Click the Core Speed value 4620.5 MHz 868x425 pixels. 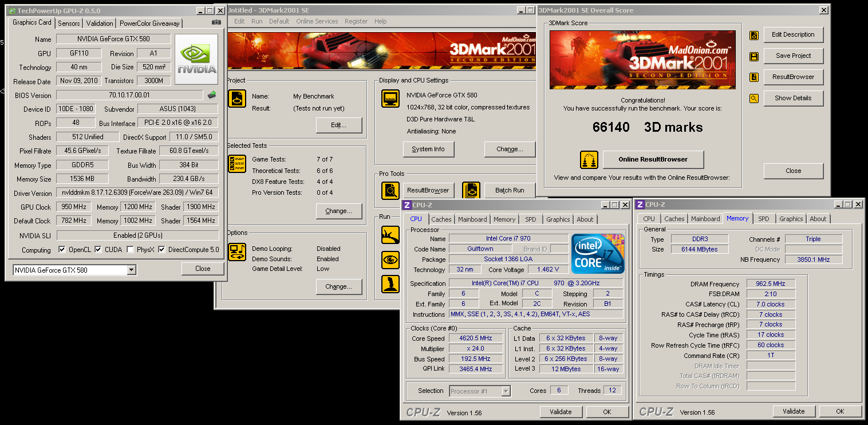(476, 338)
